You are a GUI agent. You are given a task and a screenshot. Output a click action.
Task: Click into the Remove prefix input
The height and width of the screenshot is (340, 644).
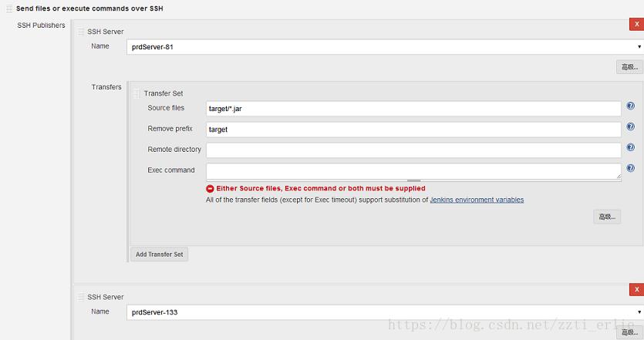point(413,130)
